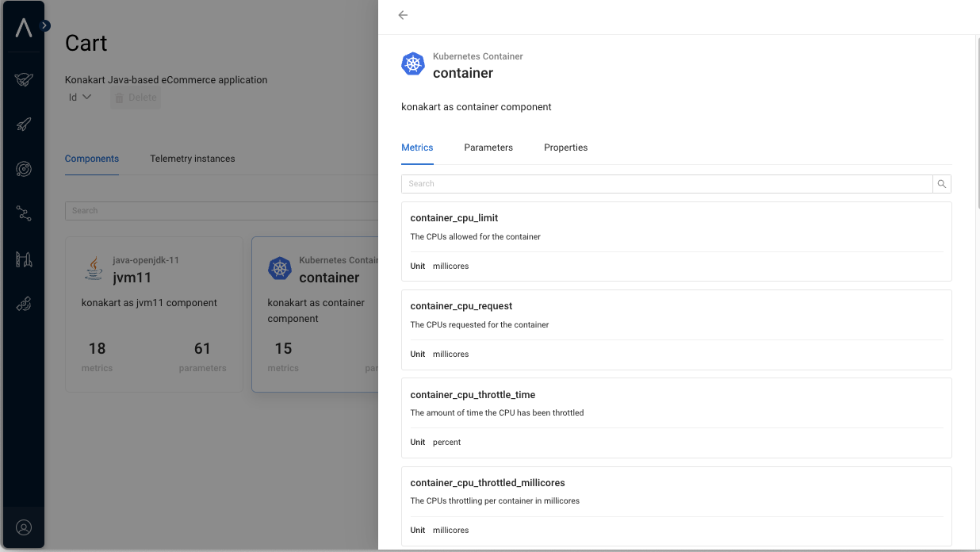Click the connected nodes icon in sidebar

click(x=24, y=213)
